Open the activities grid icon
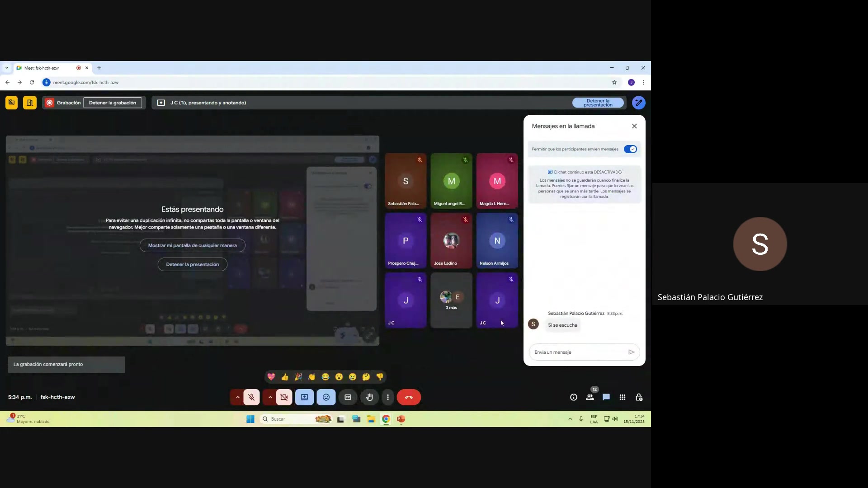 (x=623, y=397)
